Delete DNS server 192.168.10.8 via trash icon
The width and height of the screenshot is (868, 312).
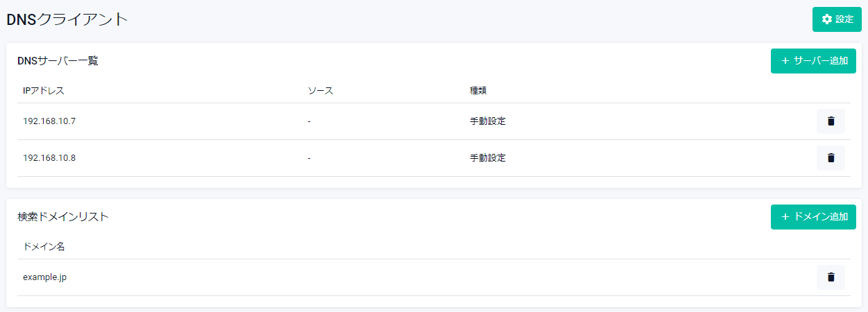coord(831,158)
